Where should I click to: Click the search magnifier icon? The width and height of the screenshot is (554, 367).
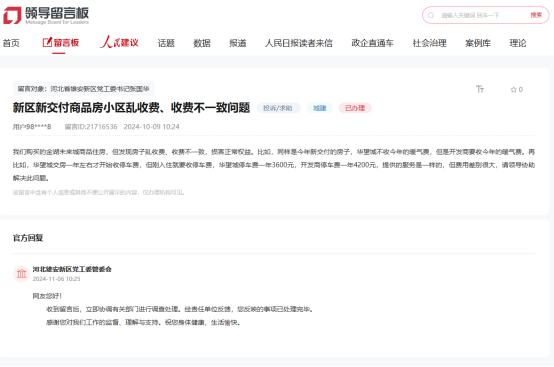tap(431, 15)
